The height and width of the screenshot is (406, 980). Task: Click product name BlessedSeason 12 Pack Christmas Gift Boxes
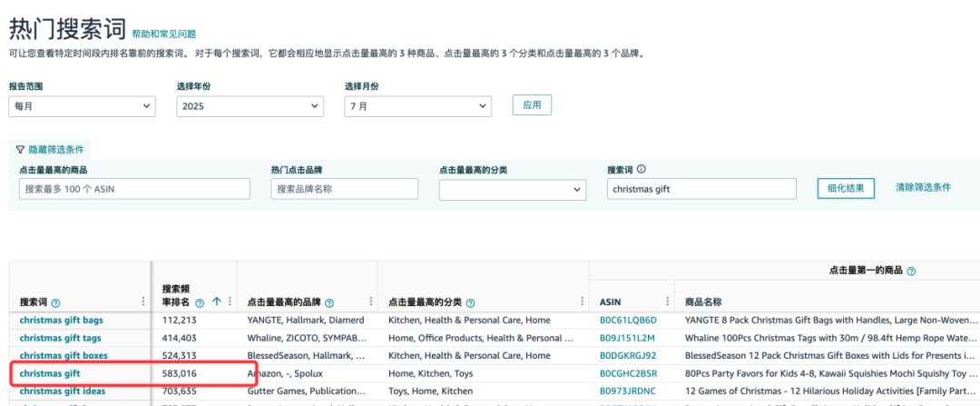[832, 355]
